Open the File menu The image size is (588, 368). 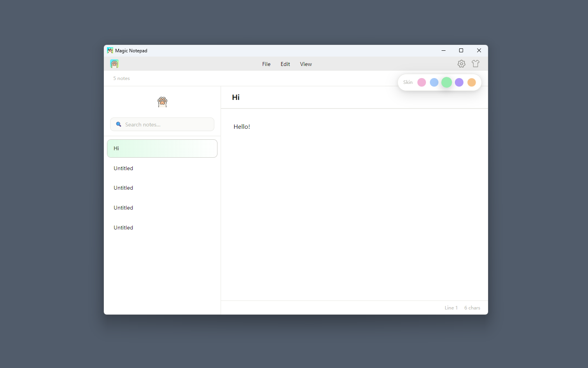click(x=266, y=64)
